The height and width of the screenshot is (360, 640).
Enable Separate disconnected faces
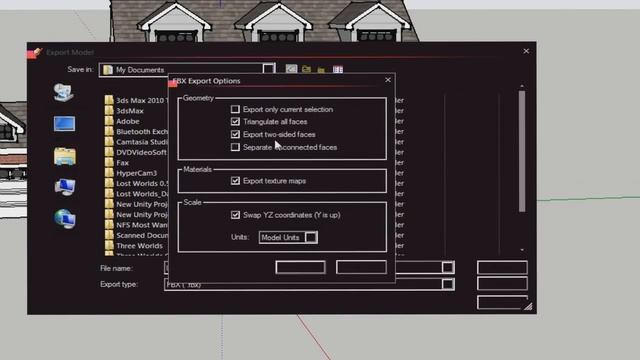click(235, 147)
